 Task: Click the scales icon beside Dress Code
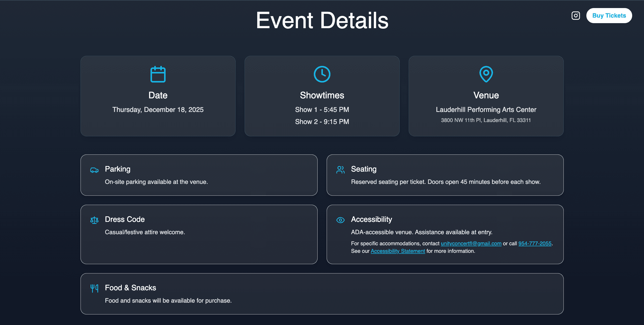click(94, 220)
